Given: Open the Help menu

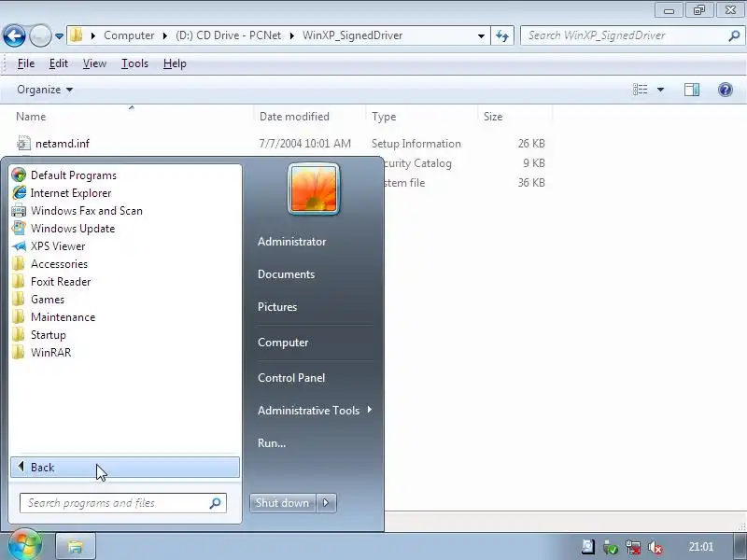Looking at the screenshot, I should (x=175, y=63).
